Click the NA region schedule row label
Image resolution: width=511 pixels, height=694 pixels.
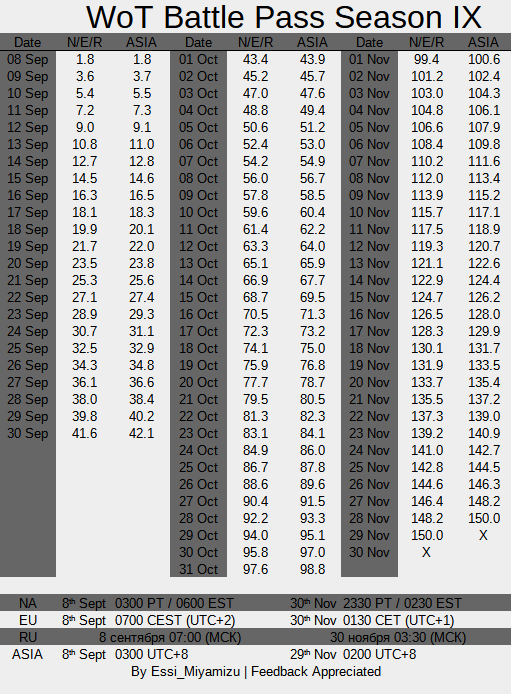coord(27,603)
